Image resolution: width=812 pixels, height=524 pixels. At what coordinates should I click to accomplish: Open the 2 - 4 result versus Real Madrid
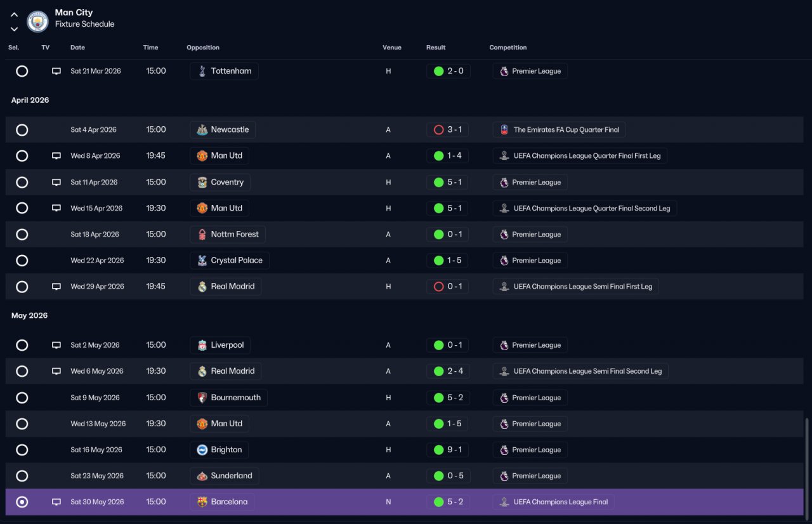click(x=448, y=371)
